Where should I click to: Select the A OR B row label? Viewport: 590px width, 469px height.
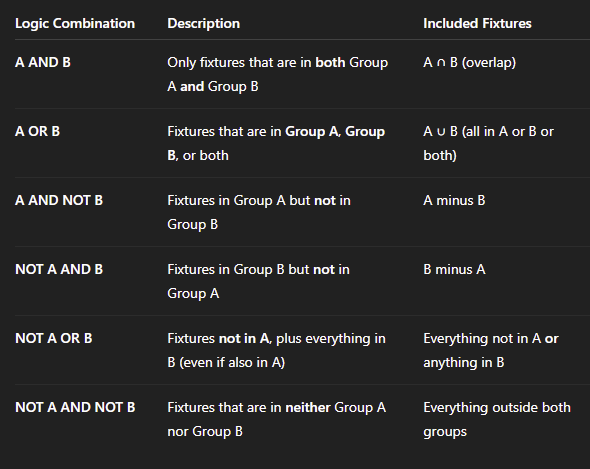click(x=38, y=131)
